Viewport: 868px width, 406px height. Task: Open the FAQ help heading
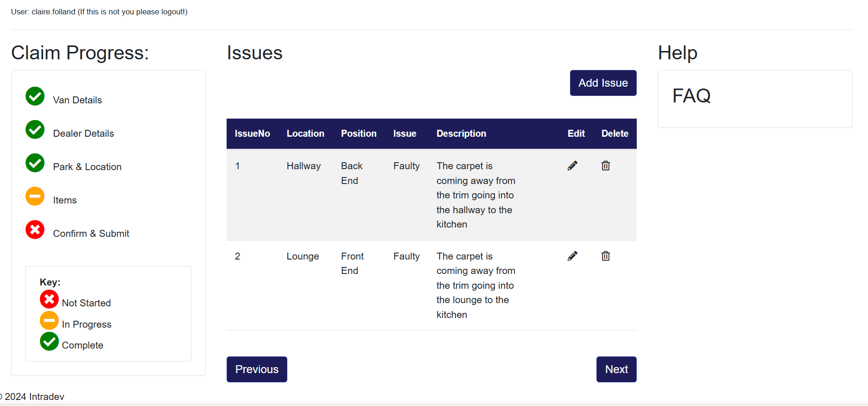[x=691, y=96]
